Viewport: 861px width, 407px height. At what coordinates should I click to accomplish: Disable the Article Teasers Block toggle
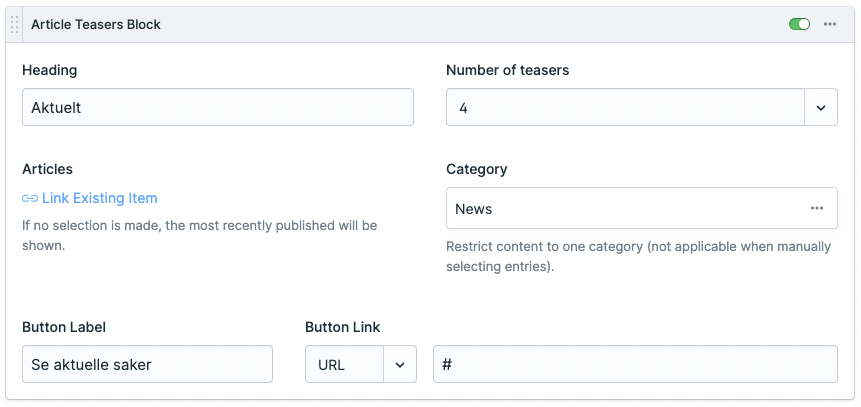coord(799,25)
